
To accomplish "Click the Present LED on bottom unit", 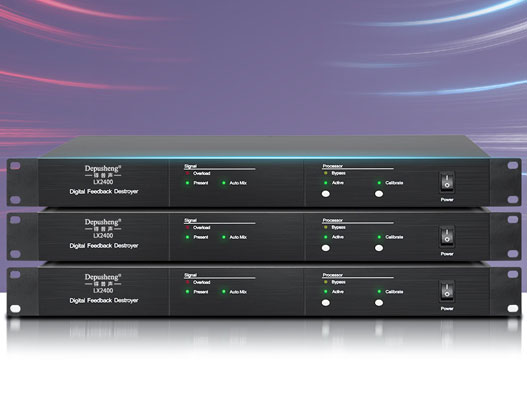I will 187,292.
